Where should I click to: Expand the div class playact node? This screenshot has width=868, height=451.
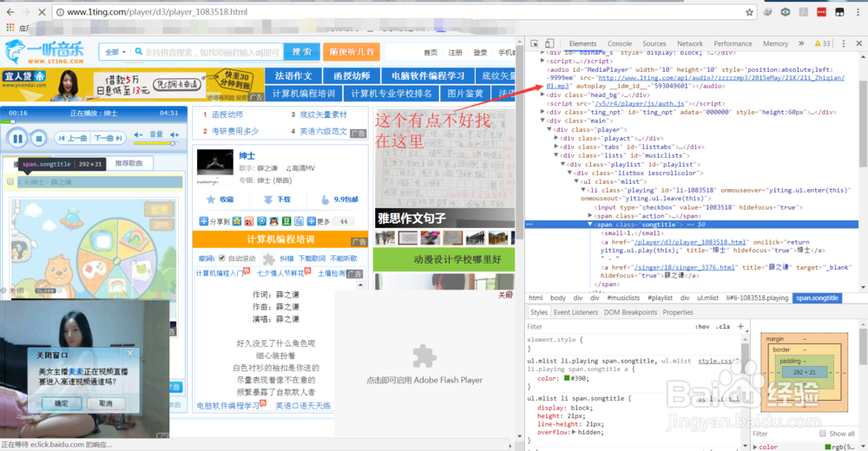pos(556,139)
